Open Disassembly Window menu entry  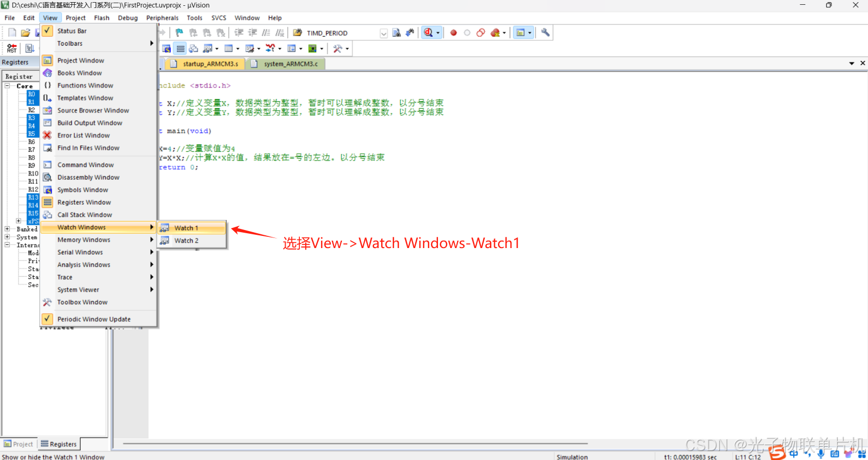99,177
